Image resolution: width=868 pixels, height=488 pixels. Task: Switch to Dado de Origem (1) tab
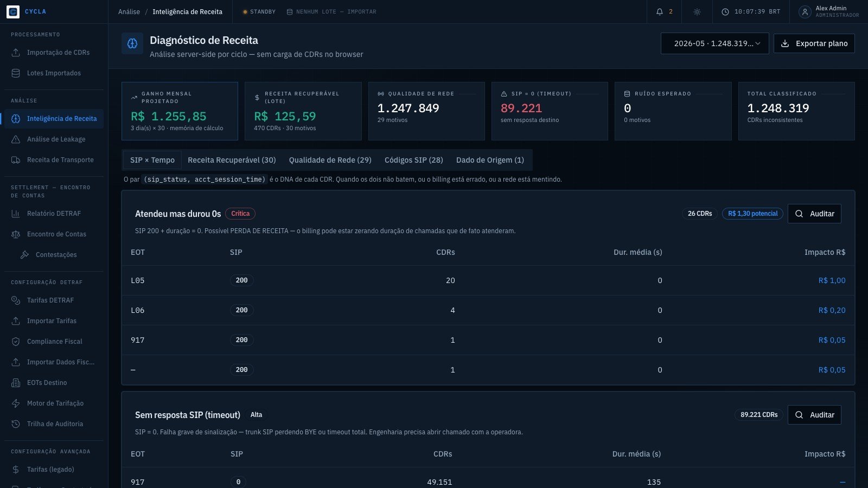click(490, 160)
